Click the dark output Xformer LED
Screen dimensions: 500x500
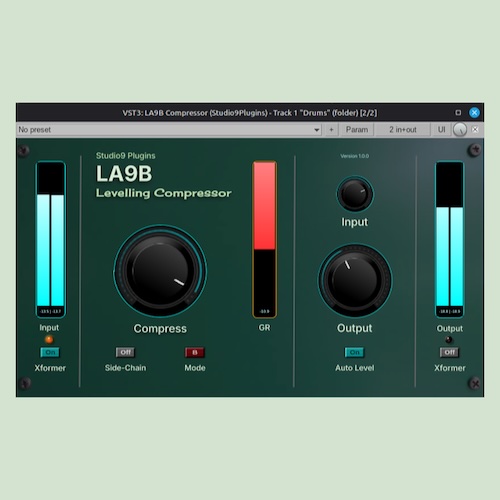[x=449, y=340]
